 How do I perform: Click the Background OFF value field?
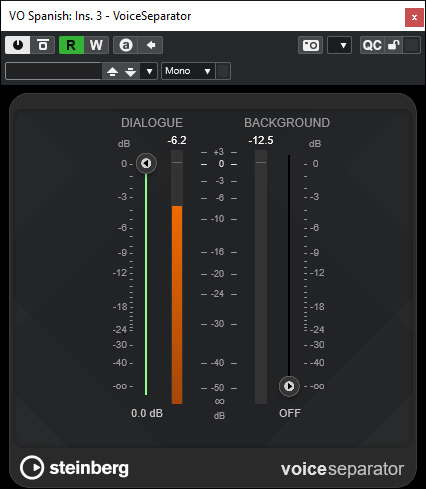290,413
